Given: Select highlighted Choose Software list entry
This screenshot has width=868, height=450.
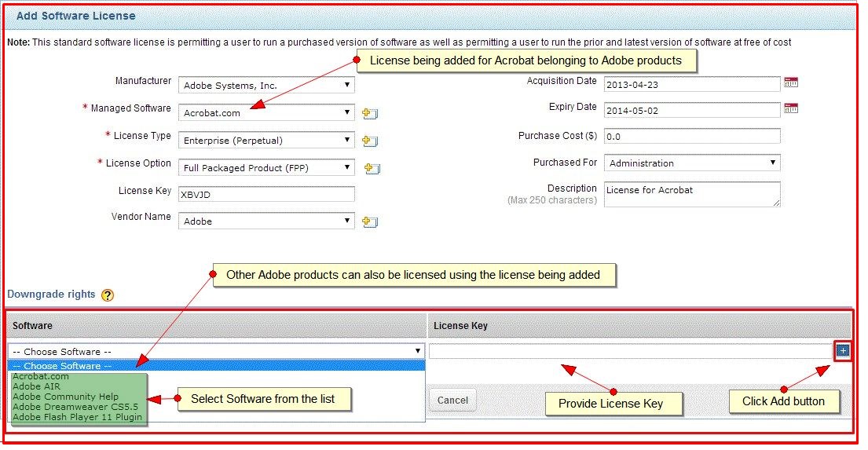Looking at the screenshot, I should point(217,366).
